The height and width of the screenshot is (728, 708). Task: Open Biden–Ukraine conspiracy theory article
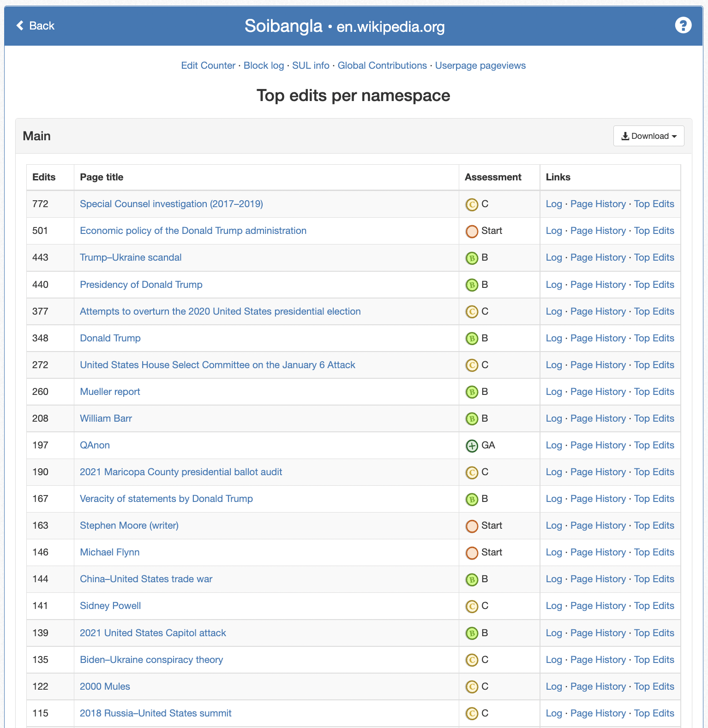(x=151, y=660)
